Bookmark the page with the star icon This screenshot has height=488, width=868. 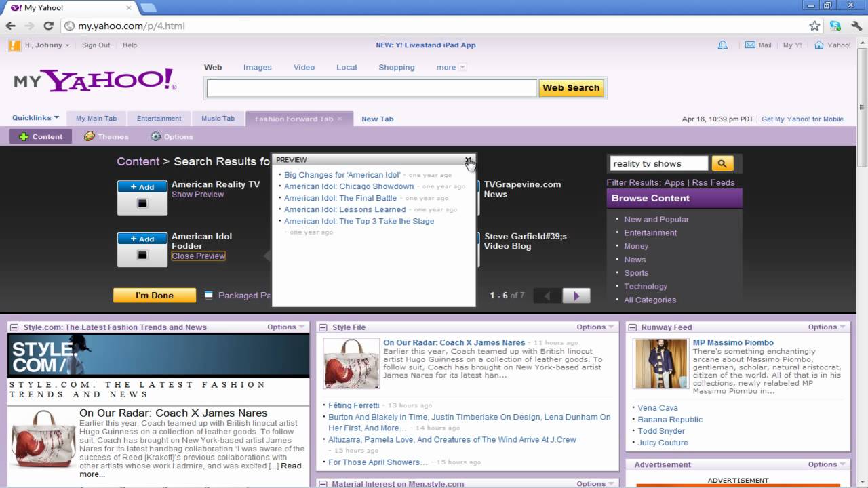(814, 26)
